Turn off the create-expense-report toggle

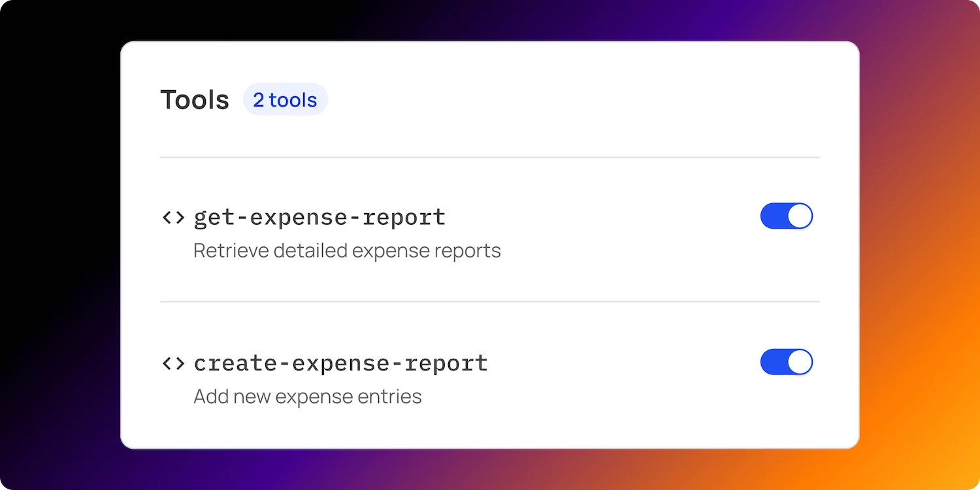[786, 362]
